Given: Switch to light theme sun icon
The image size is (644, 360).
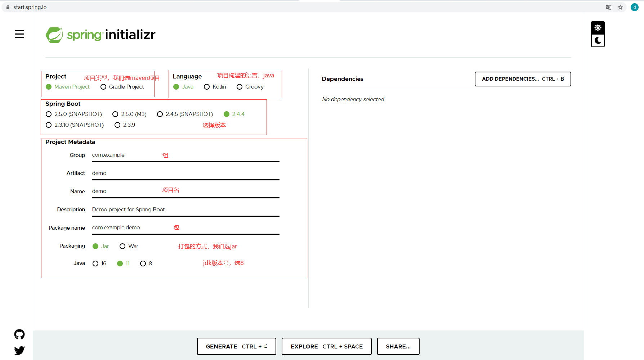Looking at the screenshot, I should coord(598,28).
